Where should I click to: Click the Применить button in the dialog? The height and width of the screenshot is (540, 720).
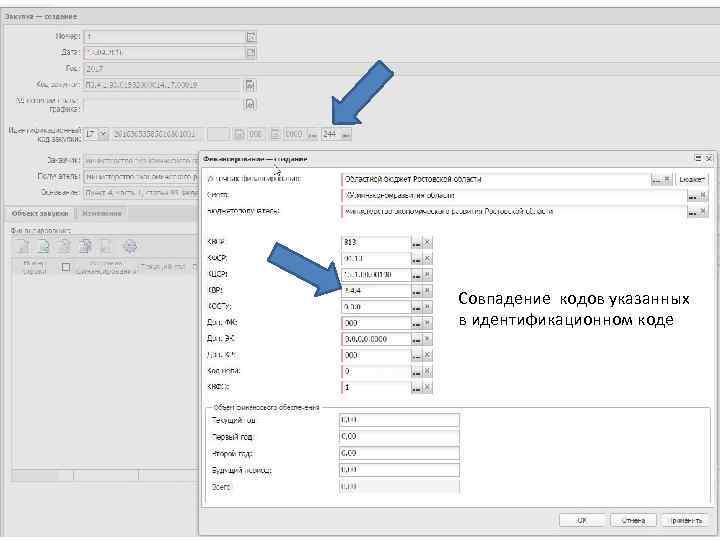(686, 520)
